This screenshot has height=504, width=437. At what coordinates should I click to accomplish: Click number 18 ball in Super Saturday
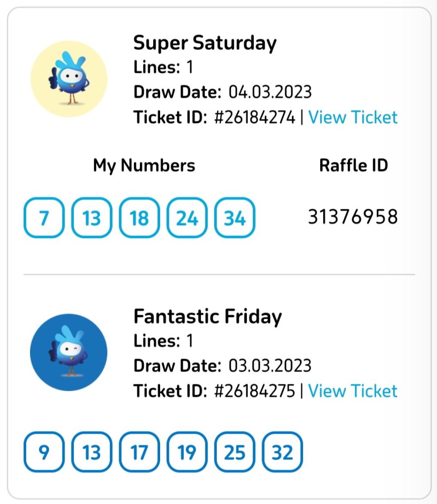tap(139, 217)
